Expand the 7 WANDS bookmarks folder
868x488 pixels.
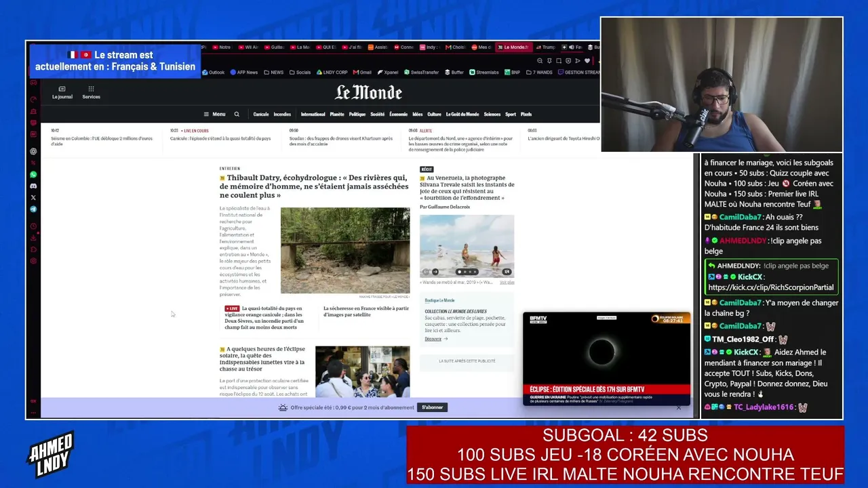click(539, 73)
